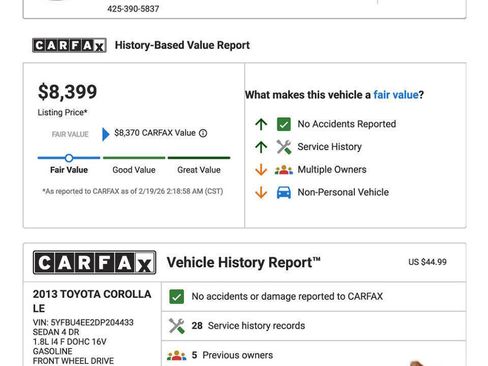The image size is (488, 366).
Task: Click the 'Service History' value factor text
Action: click(329, 147)
